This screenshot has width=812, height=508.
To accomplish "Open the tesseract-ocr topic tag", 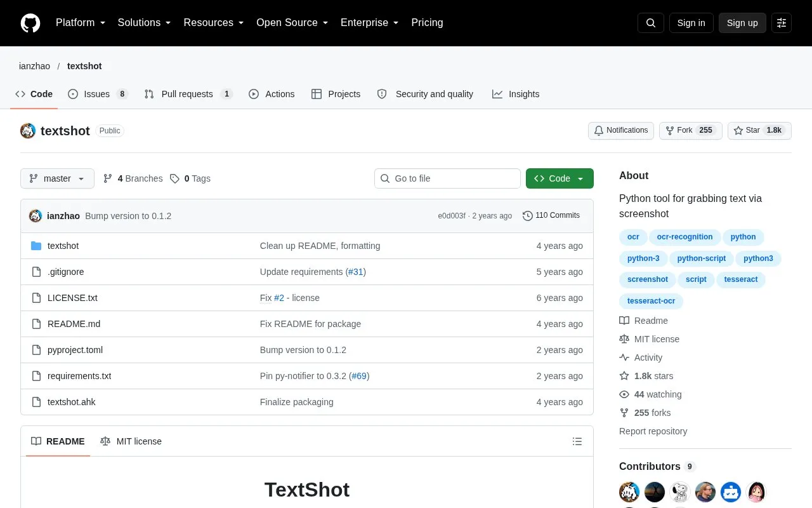I will pos(651,301).
